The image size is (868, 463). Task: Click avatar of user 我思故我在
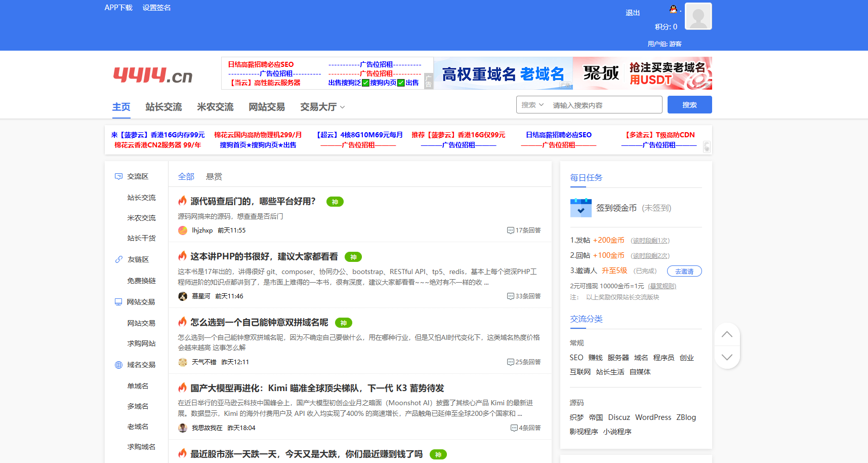(183, 428)
